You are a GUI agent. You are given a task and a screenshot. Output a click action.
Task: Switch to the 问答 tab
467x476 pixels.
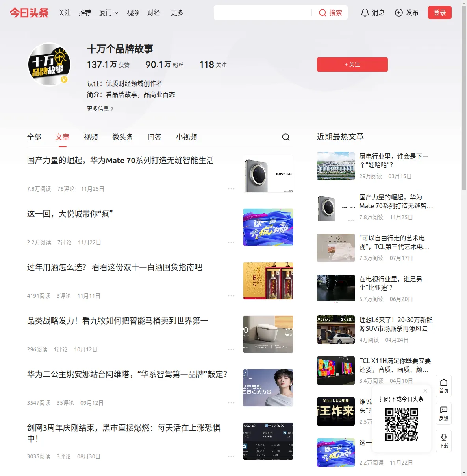coord(155,137)
